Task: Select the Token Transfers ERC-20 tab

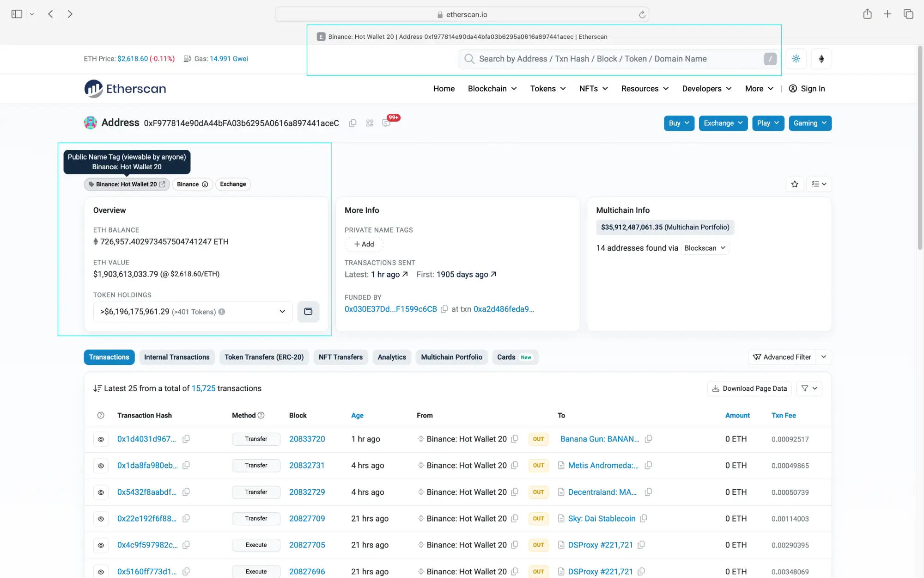Action: coord(264,357)
